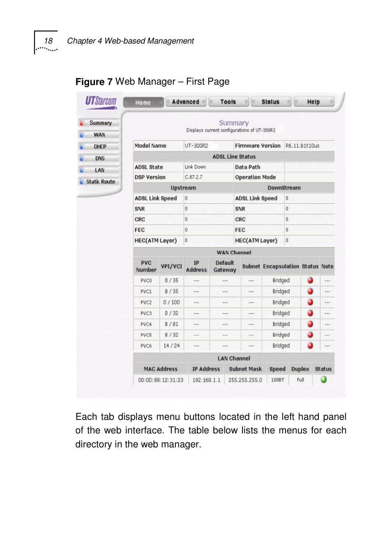Open the LAN menu button
The image size is (392, 555).
tap(99, 170)
